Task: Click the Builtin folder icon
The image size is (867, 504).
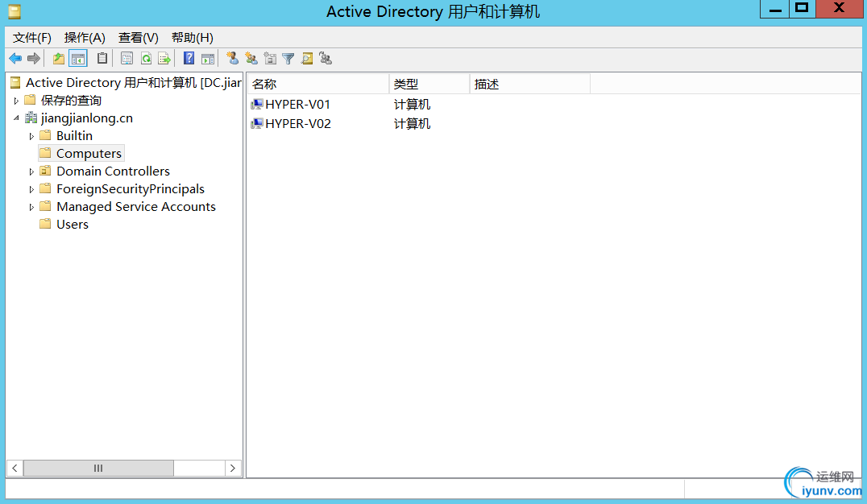Action: coord(46,135)
